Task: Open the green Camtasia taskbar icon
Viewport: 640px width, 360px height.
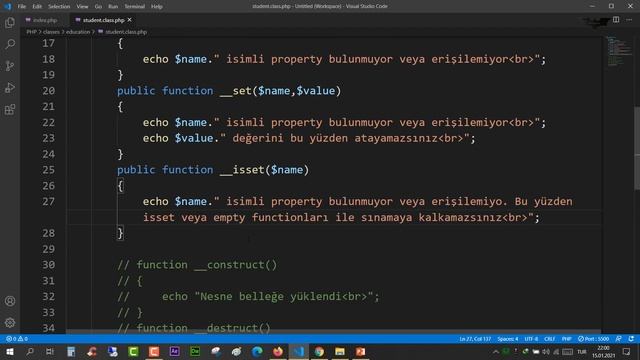Action: [x=133, y=351]
